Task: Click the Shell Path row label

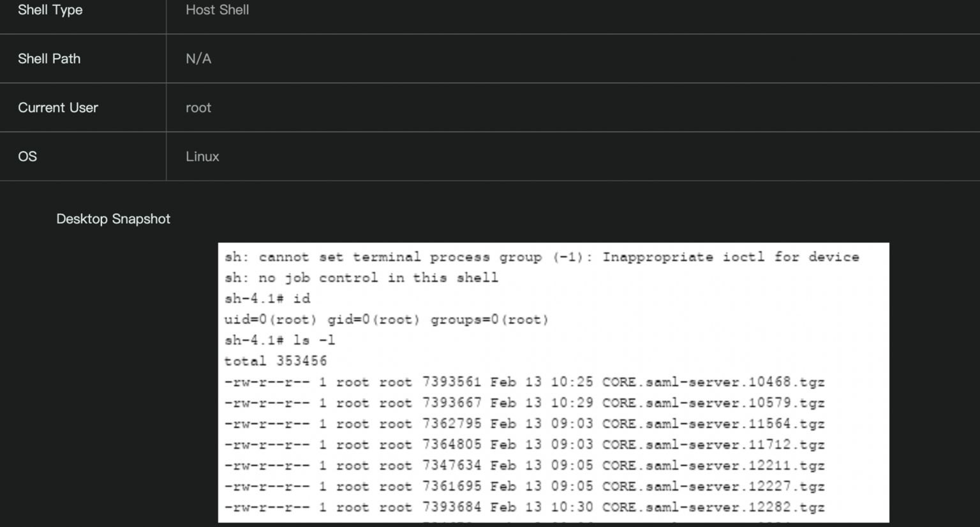Action: point(49,59)
